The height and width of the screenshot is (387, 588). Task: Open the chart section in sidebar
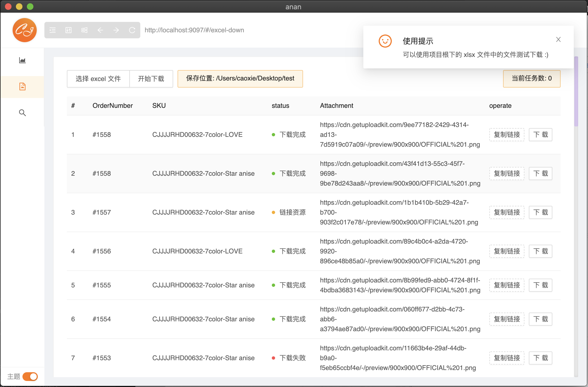pos(22,60)
